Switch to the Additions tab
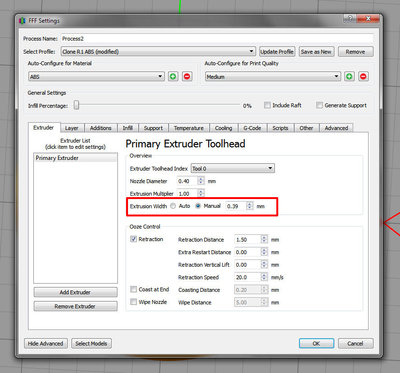Image resolution: width=400 pixels, height=373 pixels. (x=101, y=128)
